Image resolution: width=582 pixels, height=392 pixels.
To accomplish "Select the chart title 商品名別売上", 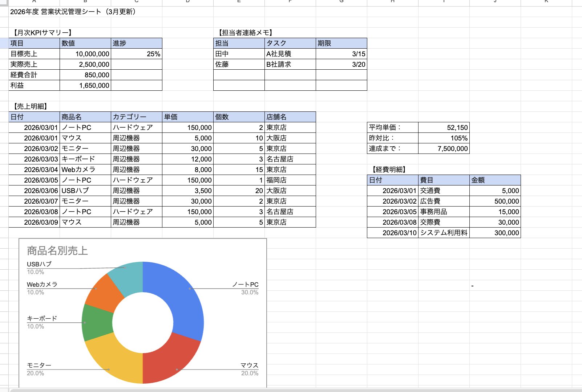I will [x=57, y=251].
